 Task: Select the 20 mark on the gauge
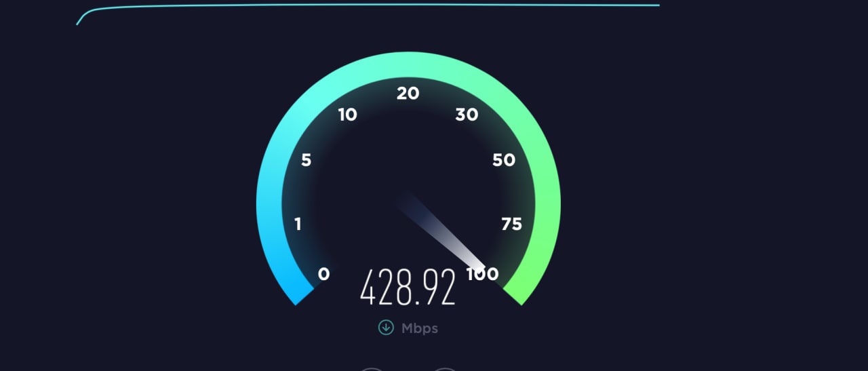click(408, 94)
